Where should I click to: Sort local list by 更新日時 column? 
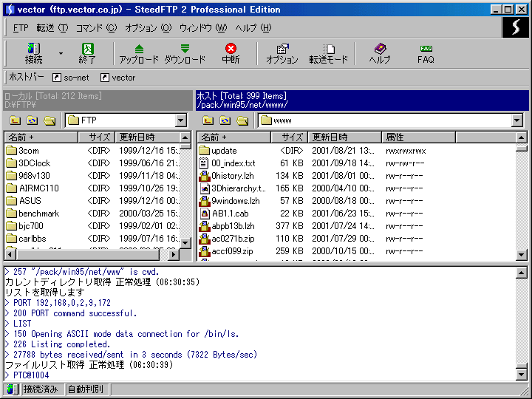click(147, 137)
